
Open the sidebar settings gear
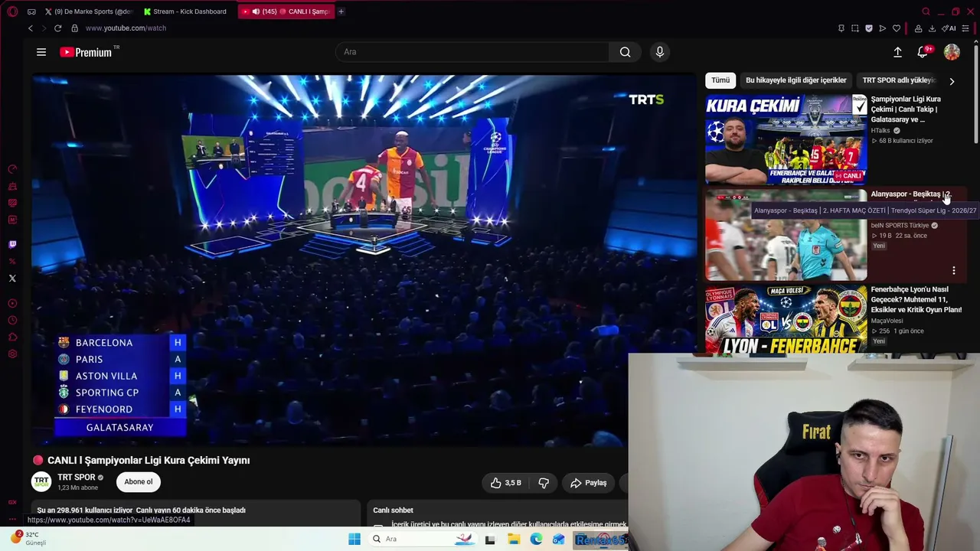click(x=12, y=354)
